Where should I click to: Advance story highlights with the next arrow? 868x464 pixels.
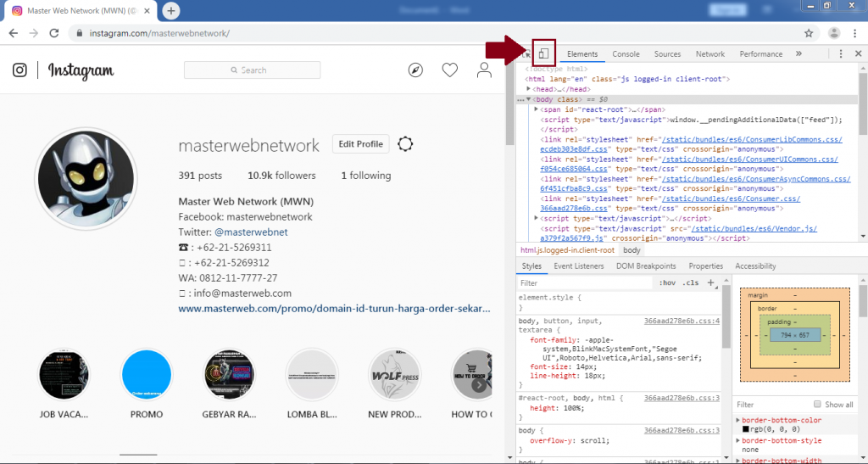tap(480, 385)
